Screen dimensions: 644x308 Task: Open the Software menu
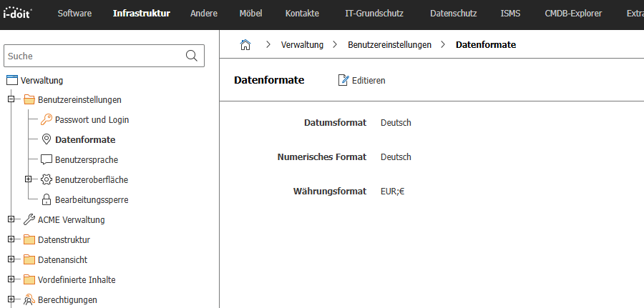[x=74, y=14]
